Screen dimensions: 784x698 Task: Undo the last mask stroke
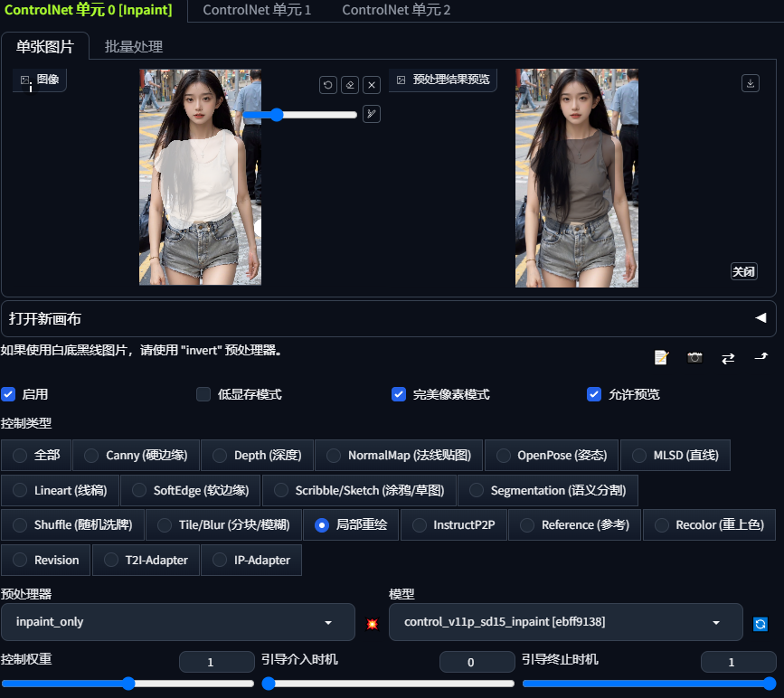326,84
